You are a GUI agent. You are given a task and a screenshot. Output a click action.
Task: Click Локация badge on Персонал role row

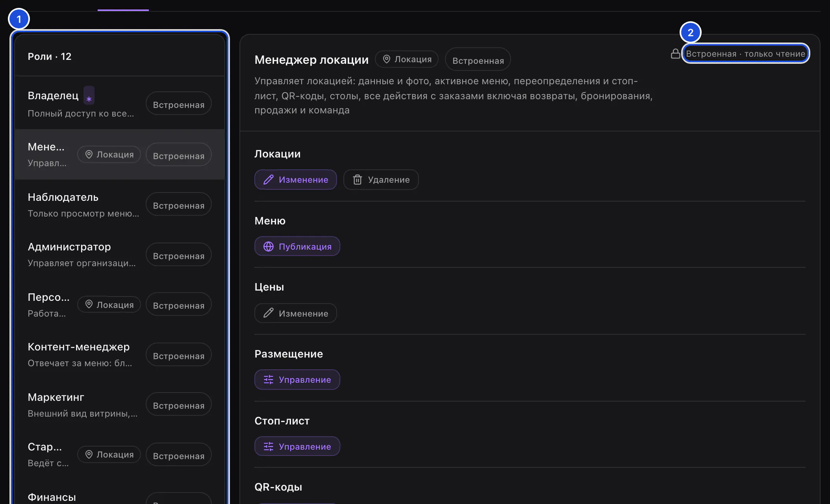pos(109,305)
